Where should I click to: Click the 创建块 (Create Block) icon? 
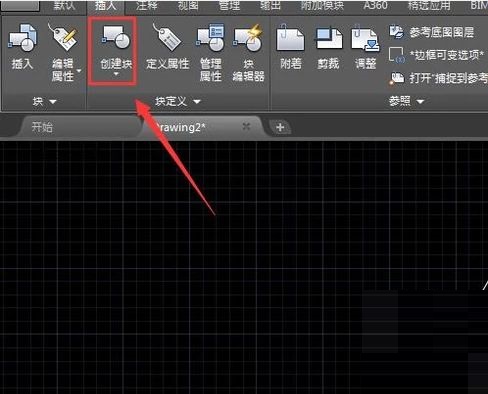[116, 37]
